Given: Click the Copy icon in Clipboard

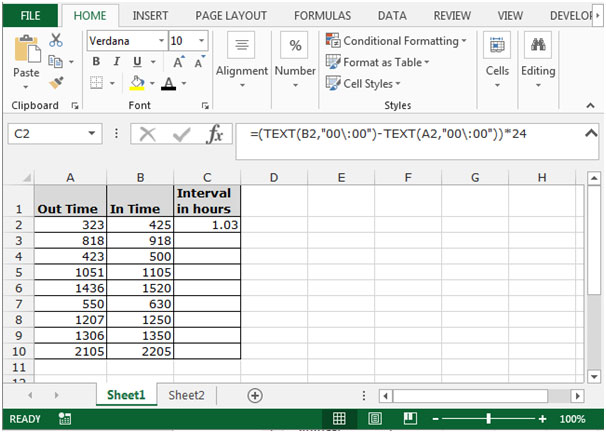Looking at the screenshot, I should (x=55, y=61).
